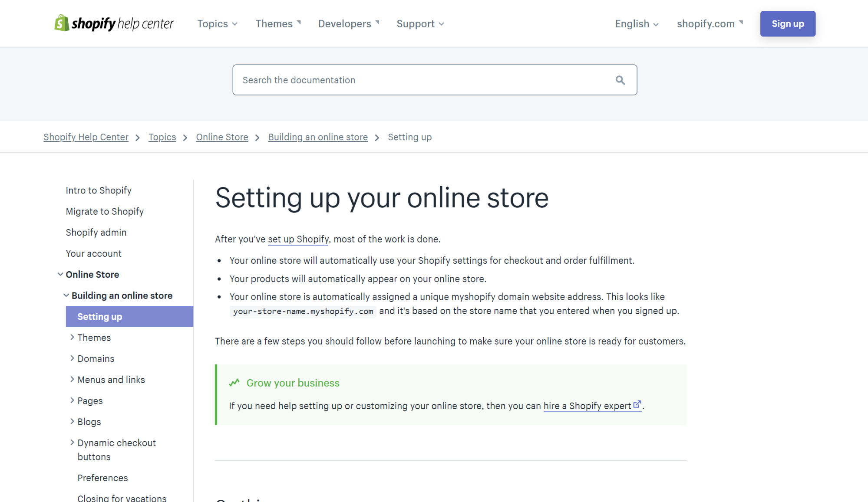Follow the set up Shopify link
The width and height of the screenshot is (868, 502).
[x=298, y=239]
